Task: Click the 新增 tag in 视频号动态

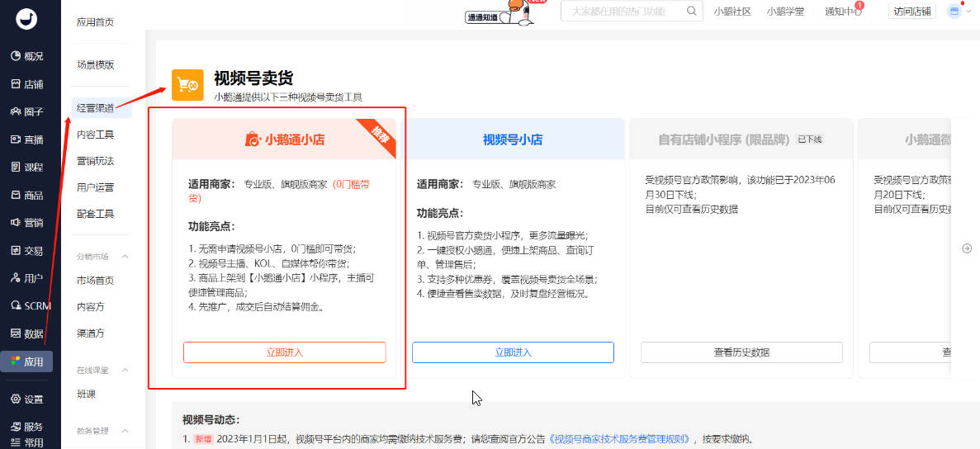Action: coord(202,438)
